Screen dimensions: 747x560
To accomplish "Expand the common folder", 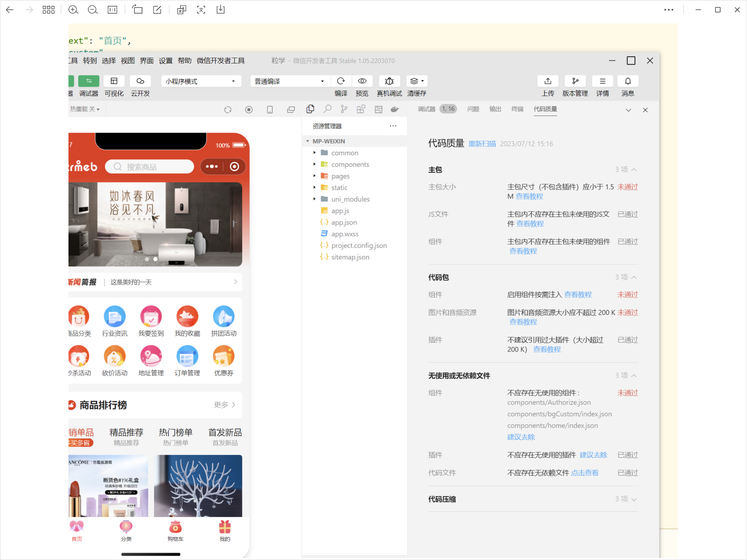I will [314, 153].
